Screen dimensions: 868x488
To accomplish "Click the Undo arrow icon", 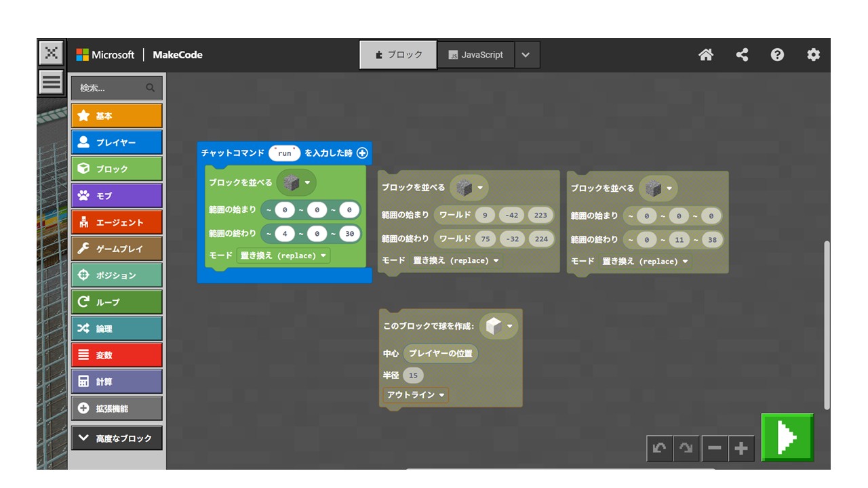I will [659, 449].
